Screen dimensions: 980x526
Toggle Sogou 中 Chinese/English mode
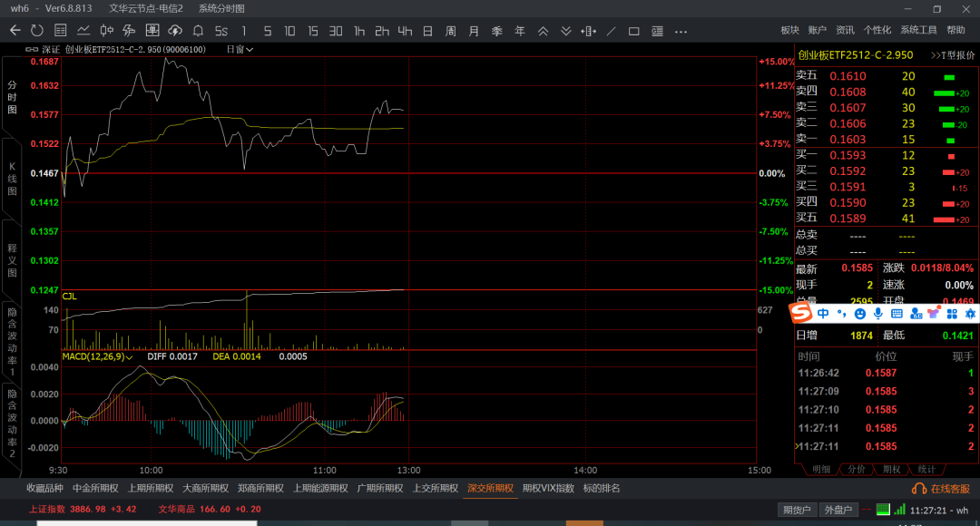tap(823, 314)
